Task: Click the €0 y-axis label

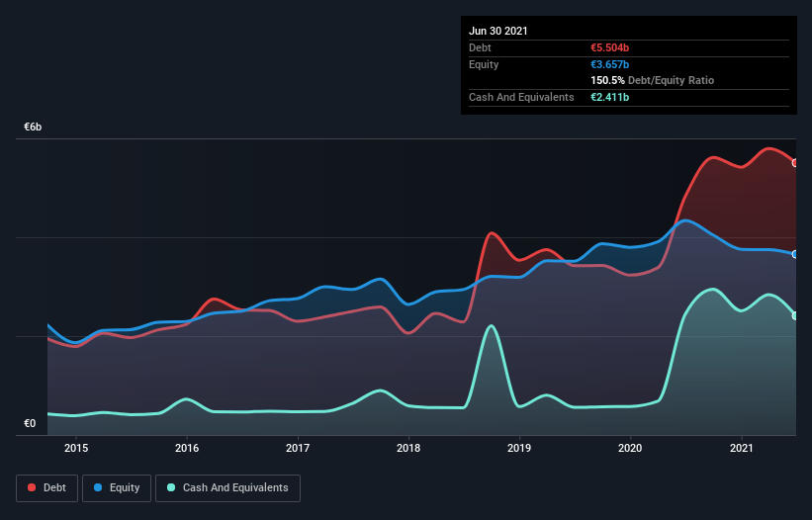Action: (x=30, y=424)
